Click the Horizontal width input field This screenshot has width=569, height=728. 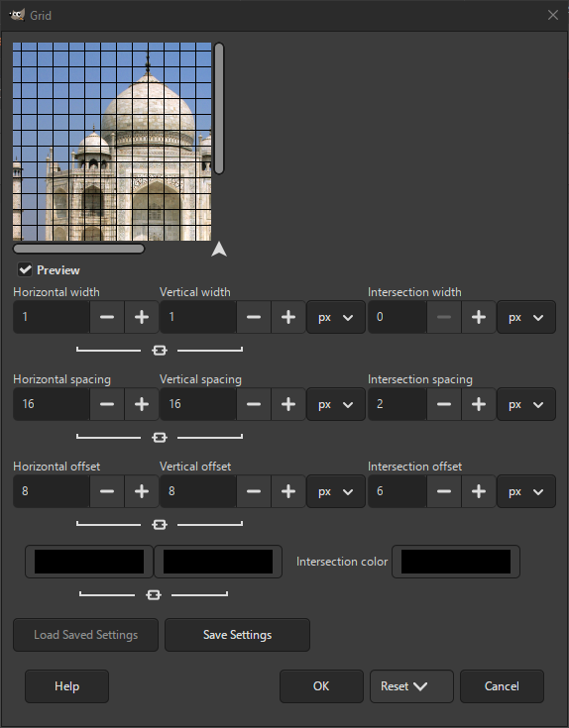click(52, 317)
